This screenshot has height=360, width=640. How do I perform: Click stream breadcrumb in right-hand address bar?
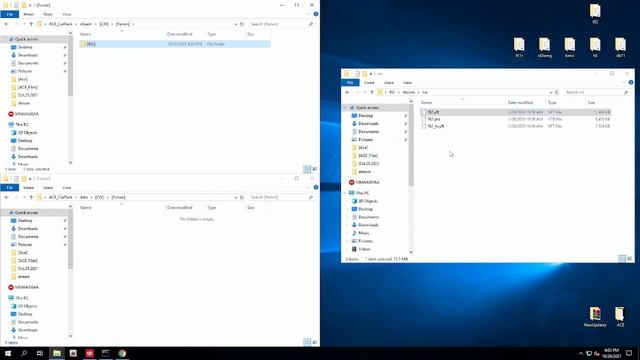coord(409,93)
